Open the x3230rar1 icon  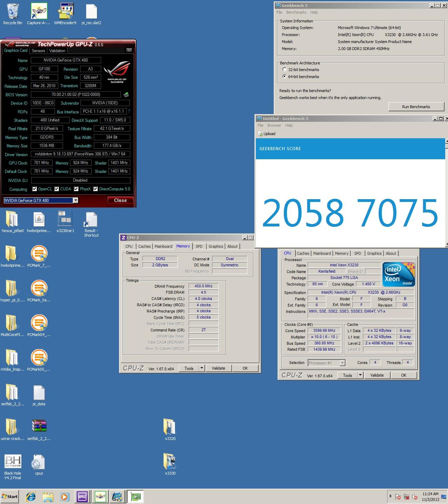65,219
